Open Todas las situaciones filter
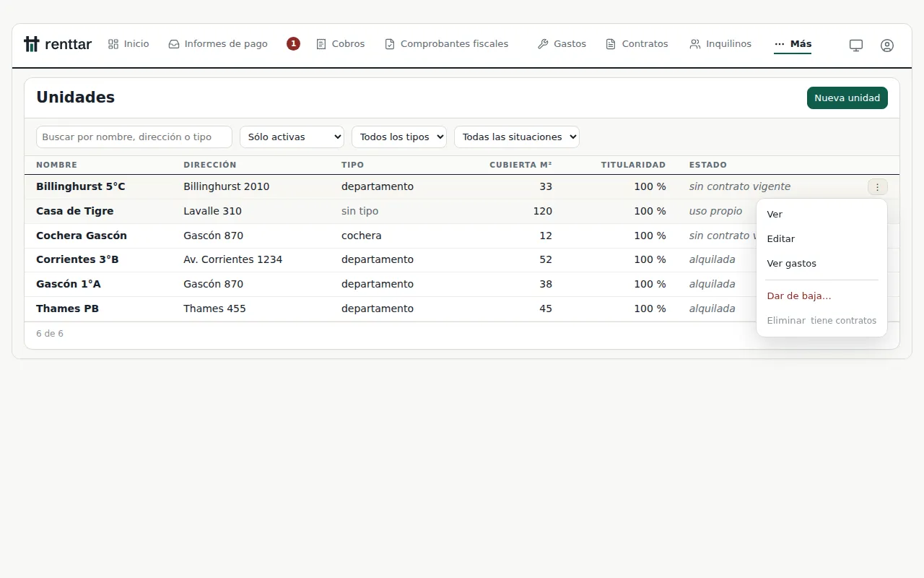This screenshot has width=924, height=578. [x=517, y=137]
